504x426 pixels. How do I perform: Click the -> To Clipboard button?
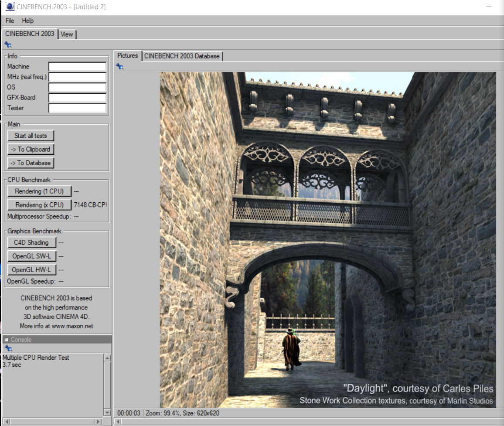[31, 149]
